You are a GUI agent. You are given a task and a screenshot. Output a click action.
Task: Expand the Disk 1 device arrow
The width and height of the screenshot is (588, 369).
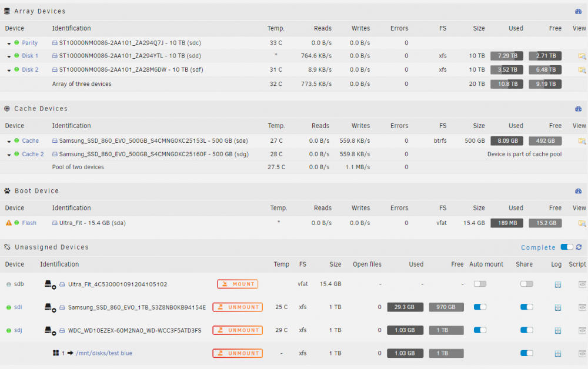tap(9, 56)
